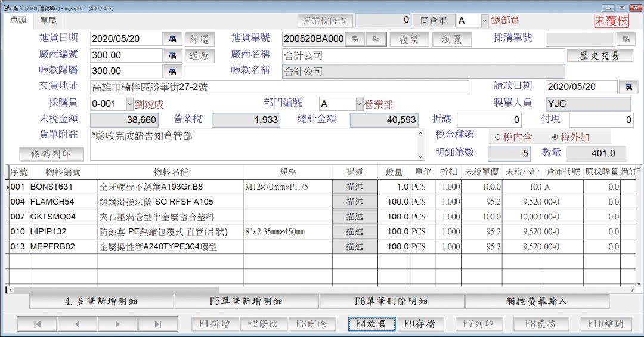Screen dimensions: 644x337
Task: Click cell MEPFRB02 in 物料編號 column
Action: 63,246
